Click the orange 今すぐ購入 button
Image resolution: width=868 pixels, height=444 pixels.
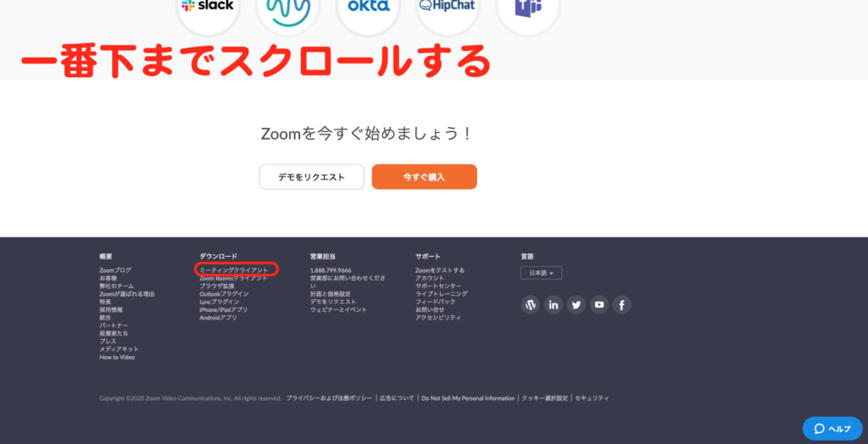[424, 177]
